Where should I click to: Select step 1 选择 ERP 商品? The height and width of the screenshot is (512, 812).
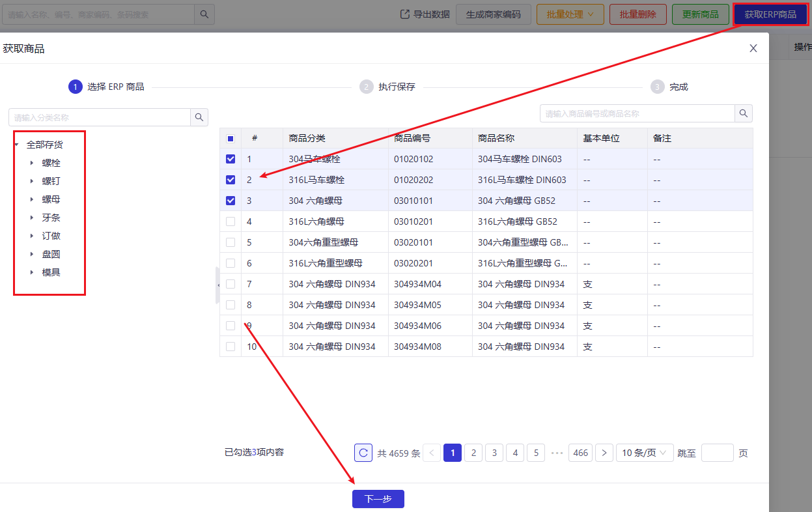click(106, 87)
